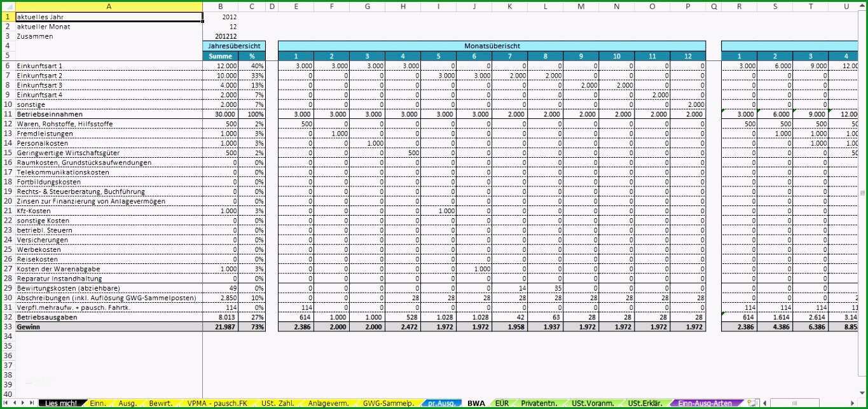Open the VPMA - pausch.FK tab
Screen dimensions: 868x409
(217, 403)
